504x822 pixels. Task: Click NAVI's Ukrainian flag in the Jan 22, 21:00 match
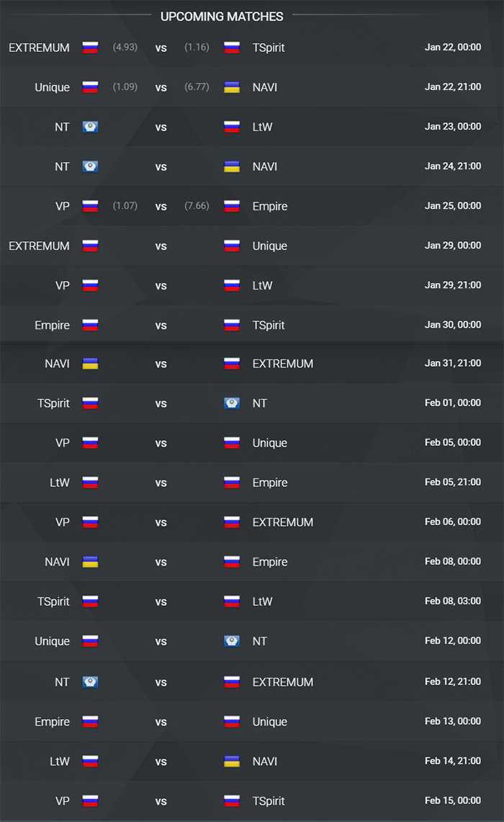pos(232,88)
